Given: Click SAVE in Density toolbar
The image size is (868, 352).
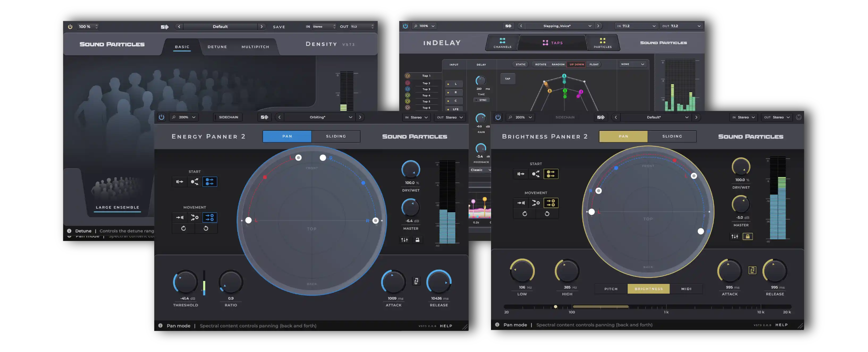Looking at the screenshot, I should pyautogui.click(x=279, y=27).
